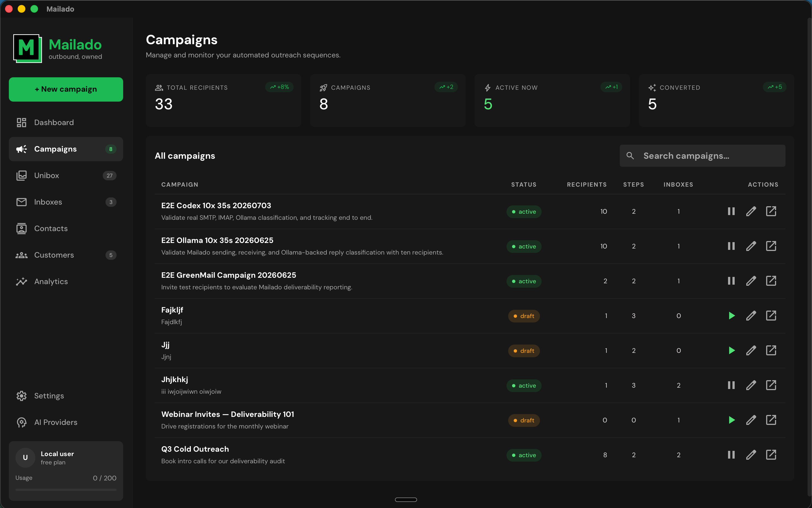Open Unibox from sidebar
The height and width of the screenshot is (508, 812).
click(66, 175)
